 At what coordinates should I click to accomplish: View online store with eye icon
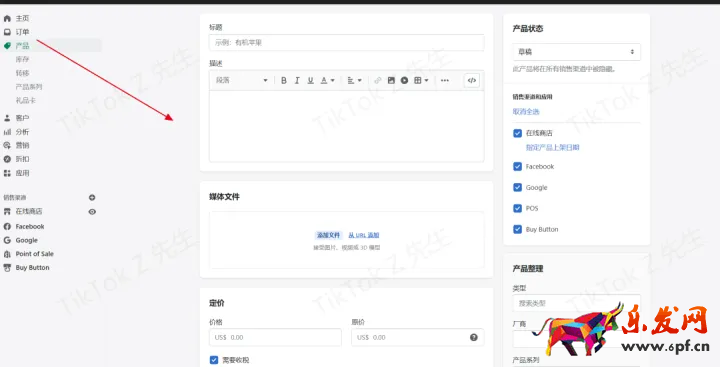click(92, 212)
